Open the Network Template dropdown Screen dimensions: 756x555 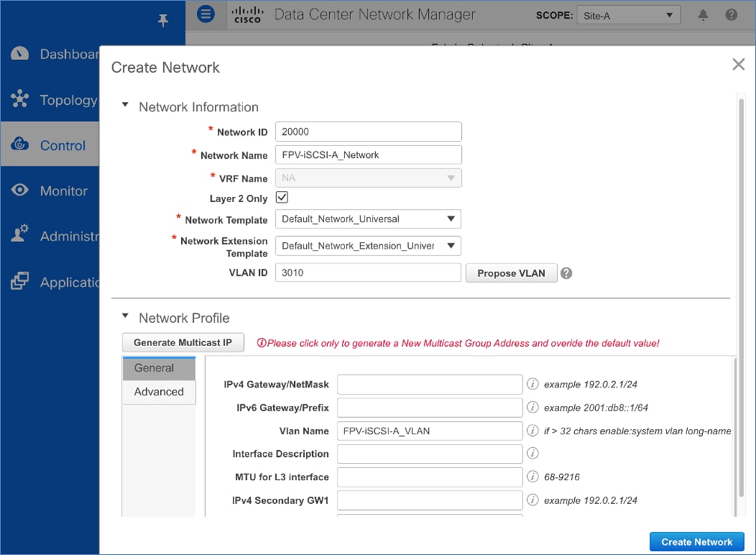(368, 219)
